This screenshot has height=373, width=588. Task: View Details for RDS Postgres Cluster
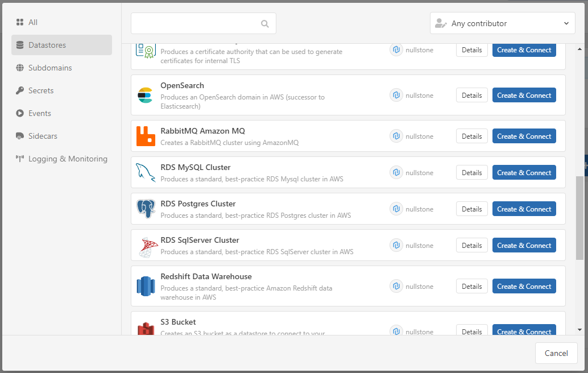click(x=471, y=209)
